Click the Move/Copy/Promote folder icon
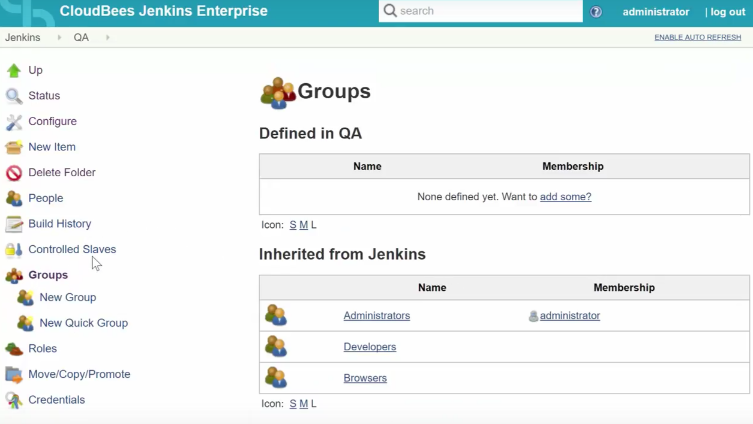 (13, 375)
